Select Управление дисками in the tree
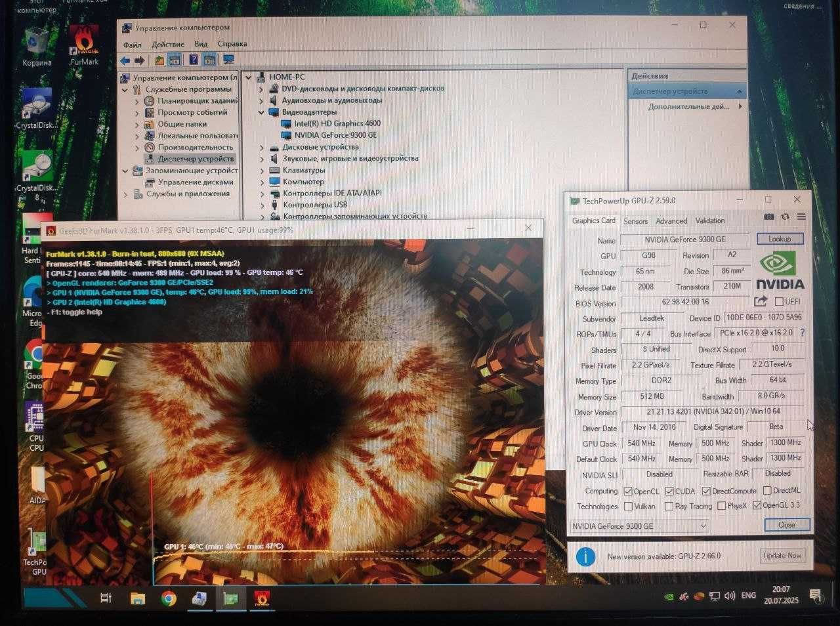Viewport: 840px width, 626px height. [x=196, y=182]
